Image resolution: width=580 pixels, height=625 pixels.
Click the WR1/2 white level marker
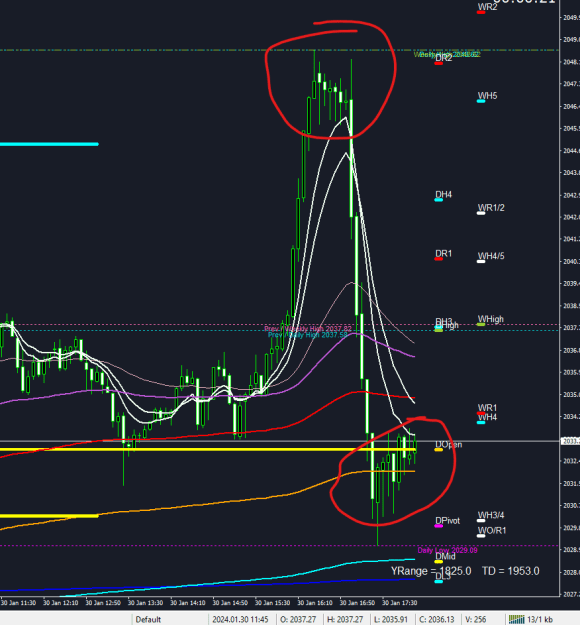tap(481, 213)
